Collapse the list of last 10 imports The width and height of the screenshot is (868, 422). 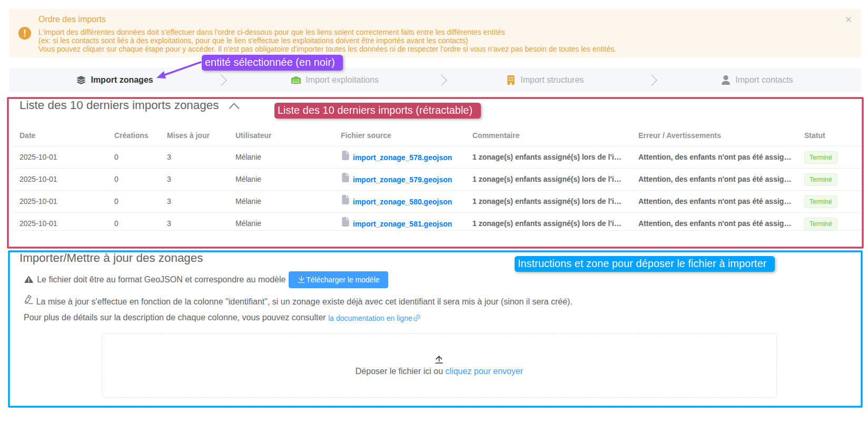(234, 106)
